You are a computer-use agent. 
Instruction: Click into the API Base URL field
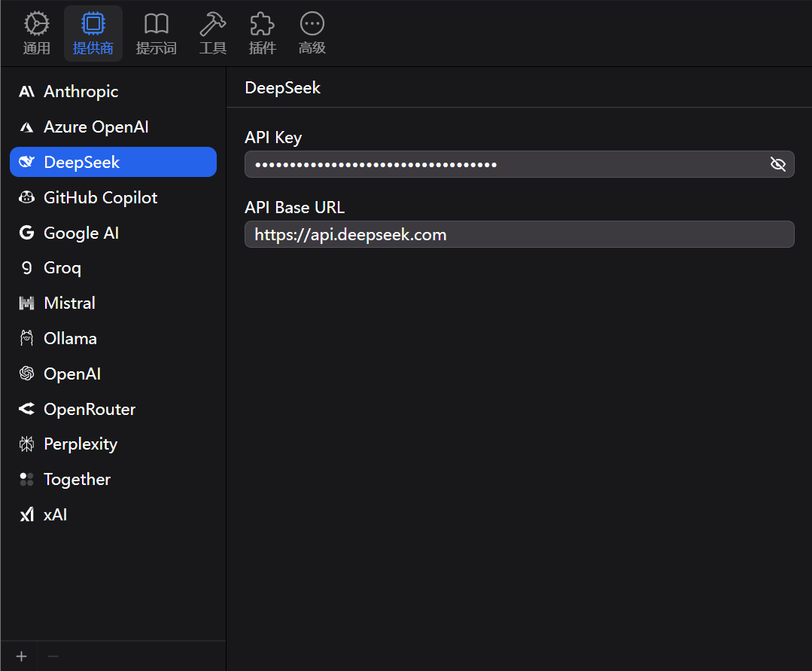[519, 234]
